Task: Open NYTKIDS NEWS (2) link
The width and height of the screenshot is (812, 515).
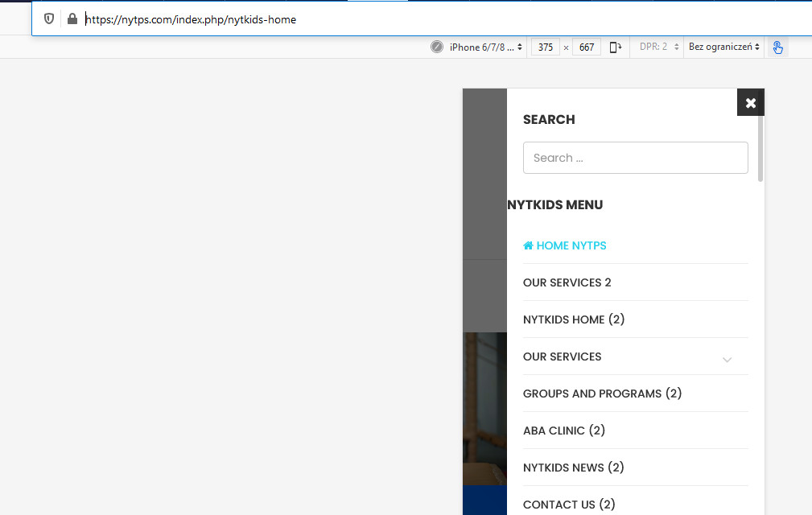Action: 573,468
